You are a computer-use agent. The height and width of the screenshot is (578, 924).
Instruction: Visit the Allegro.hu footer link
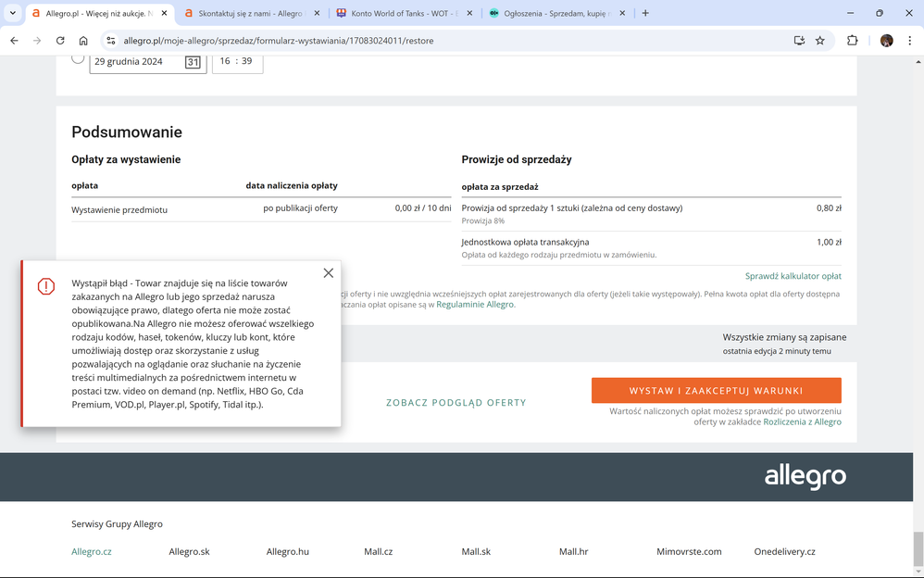click(288, 552)
